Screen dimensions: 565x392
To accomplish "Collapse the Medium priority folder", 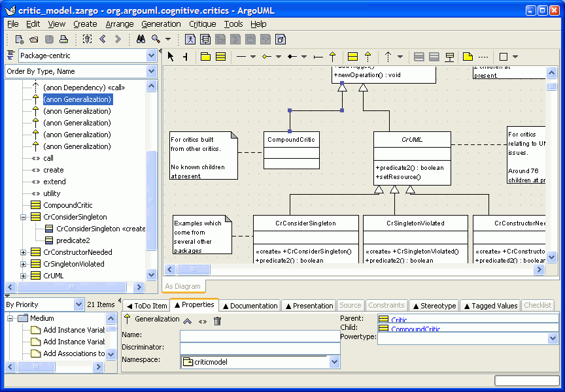I will point(10,318).
